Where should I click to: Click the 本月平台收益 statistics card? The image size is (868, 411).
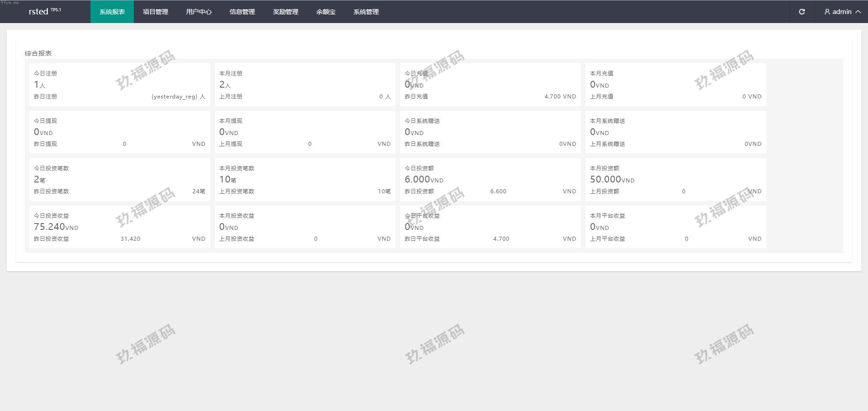675,227
